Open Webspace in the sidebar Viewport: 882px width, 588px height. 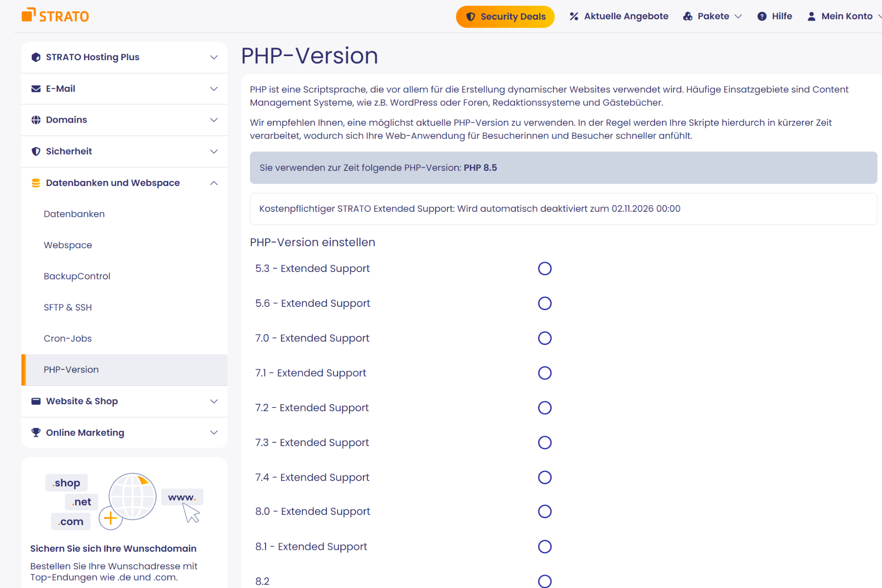point(68,245)
